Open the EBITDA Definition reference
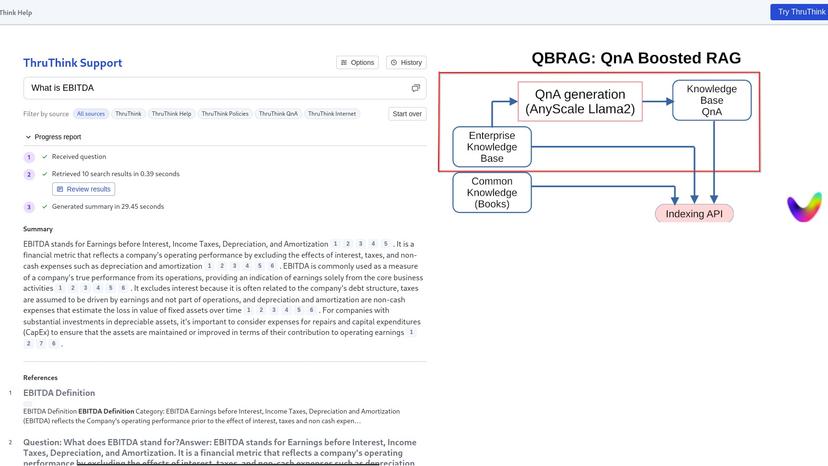Viewport: 828px width, 466px height. pos(59,393)
